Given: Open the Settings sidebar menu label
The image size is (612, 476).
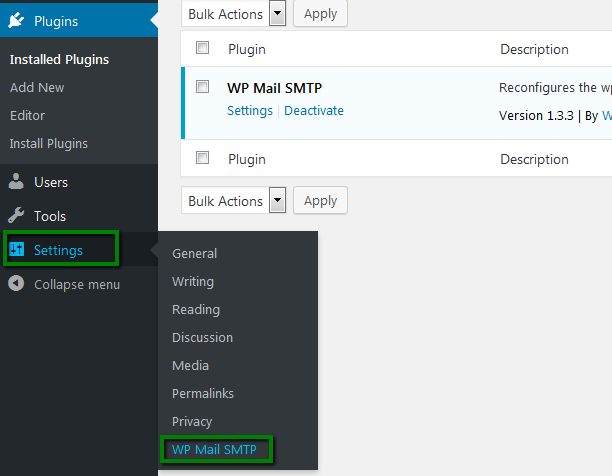Looking at the screenshot, I should [x=59, y=250].
